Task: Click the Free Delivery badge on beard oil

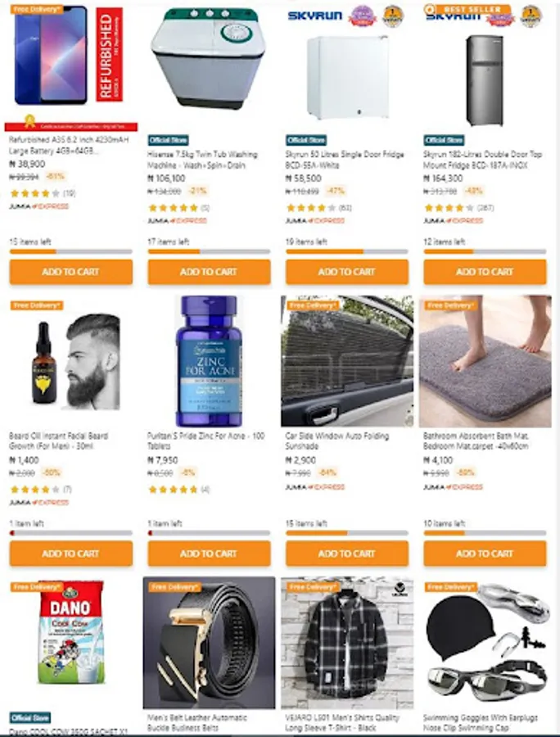Action: (x=37, y=305)
